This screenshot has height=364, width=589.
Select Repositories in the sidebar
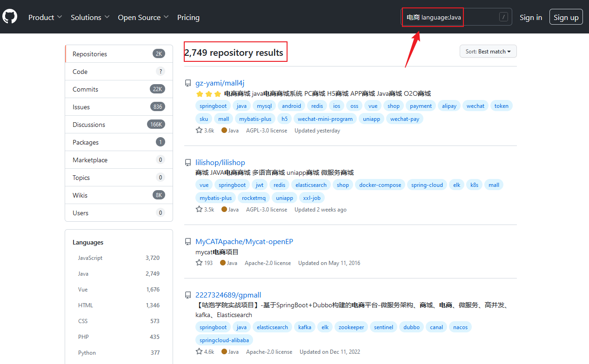click(x=119, y=54)
